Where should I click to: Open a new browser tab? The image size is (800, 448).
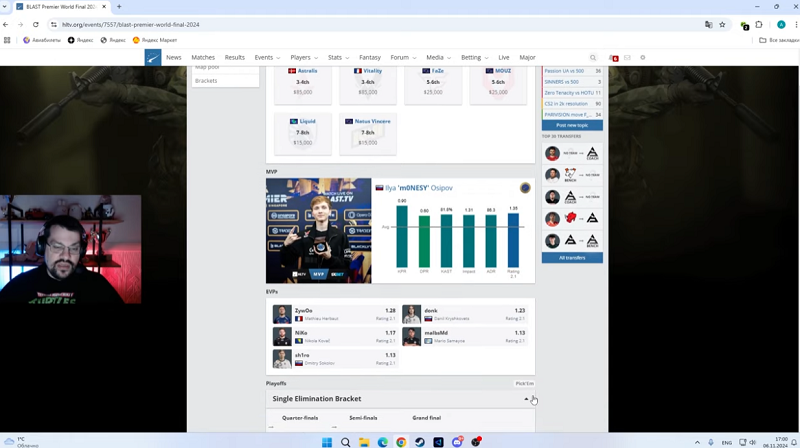tap(119, 7)
